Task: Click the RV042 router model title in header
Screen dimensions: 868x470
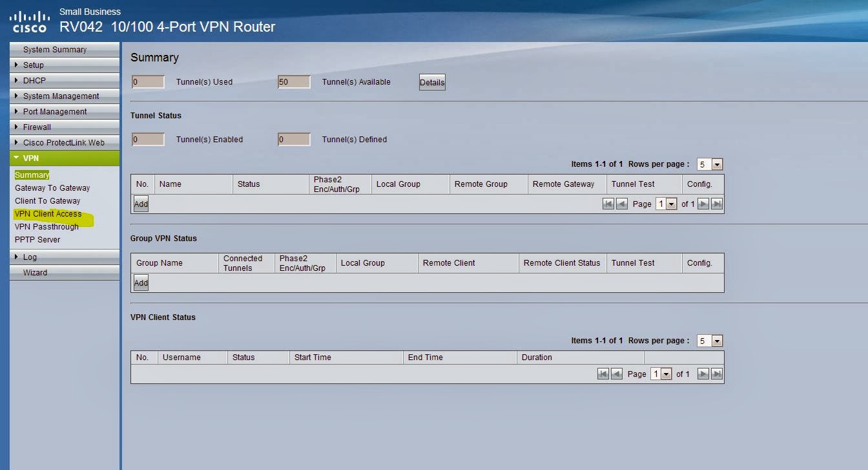Action: 167,27
